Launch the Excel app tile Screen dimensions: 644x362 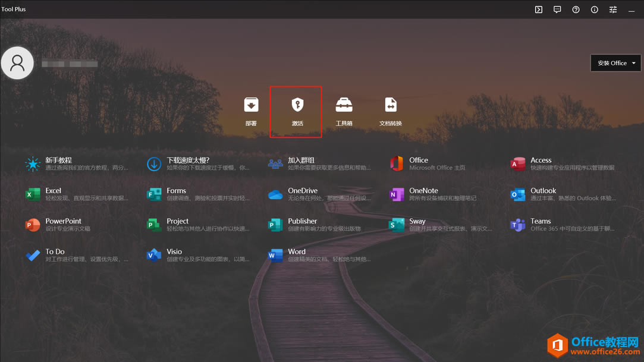coord(76,194)
